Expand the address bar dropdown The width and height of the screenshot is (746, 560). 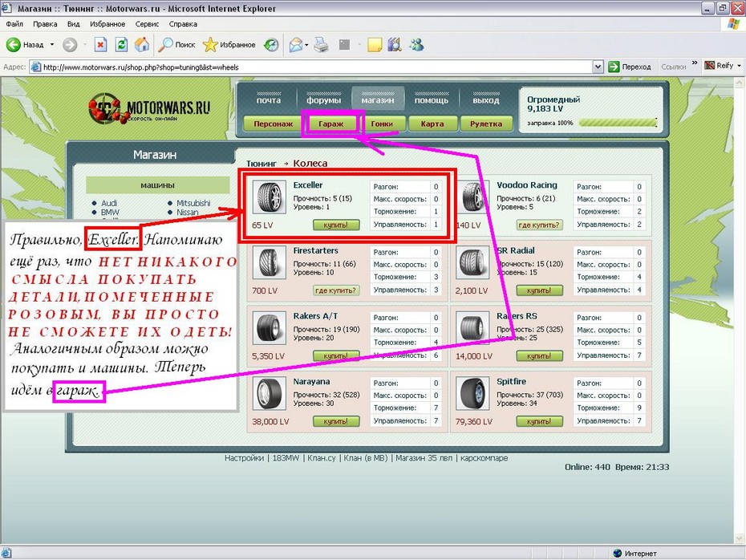point(598,67)
